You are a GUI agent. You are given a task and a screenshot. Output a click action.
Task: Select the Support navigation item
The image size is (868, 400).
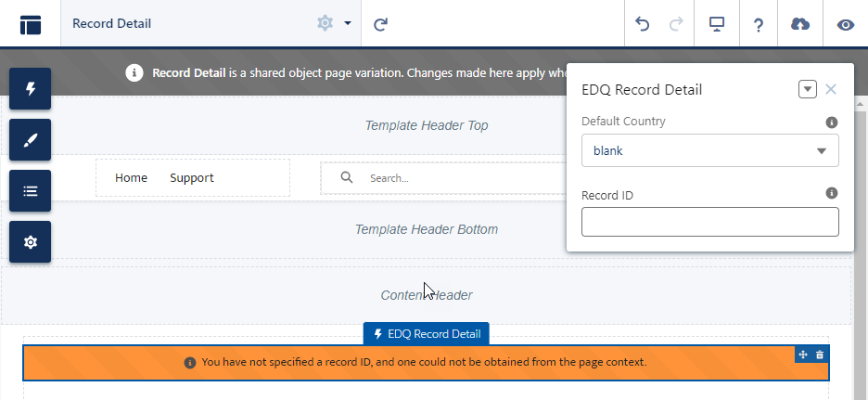[192, 178]
